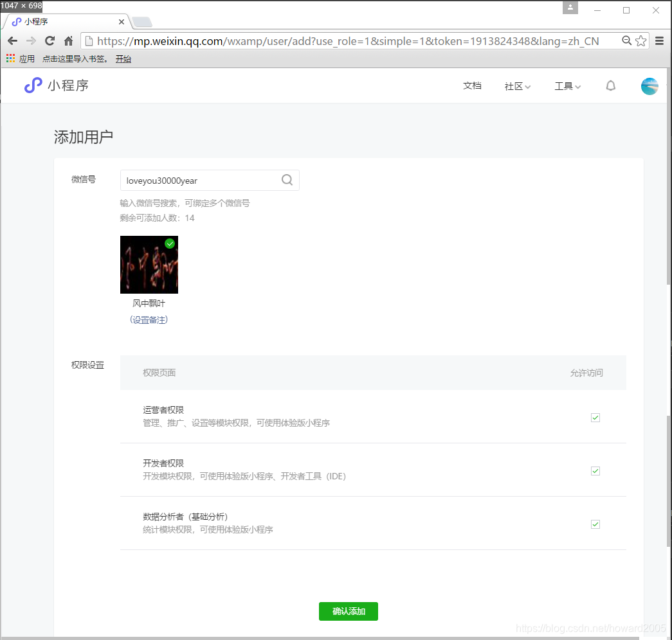672x640 pixels.
Task: Go to browser home page icon
Action: 69,41
